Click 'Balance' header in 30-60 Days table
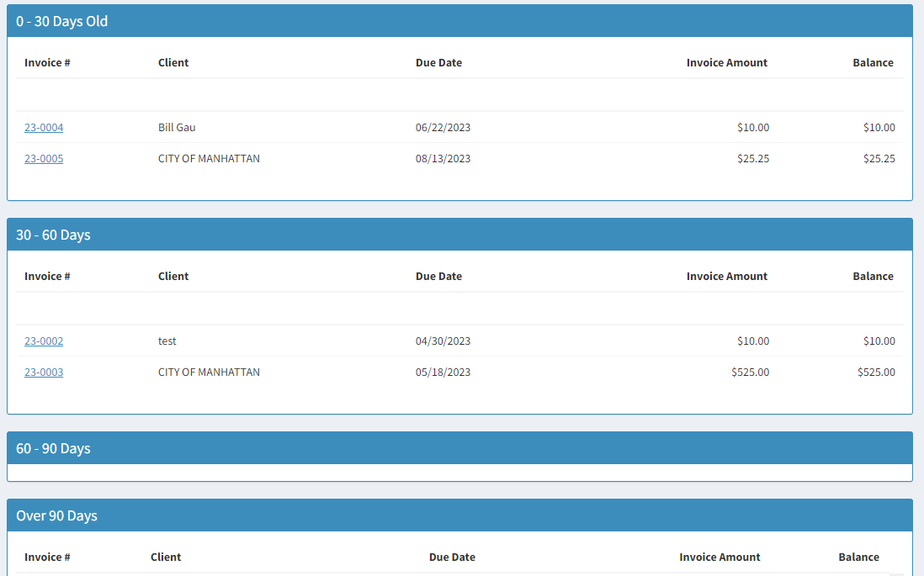 pyautogui.click(x=873, y=276)
